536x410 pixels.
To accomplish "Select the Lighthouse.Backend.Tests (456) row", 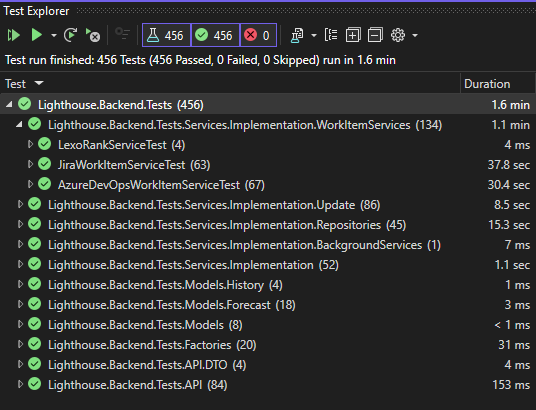I will 268,105.
